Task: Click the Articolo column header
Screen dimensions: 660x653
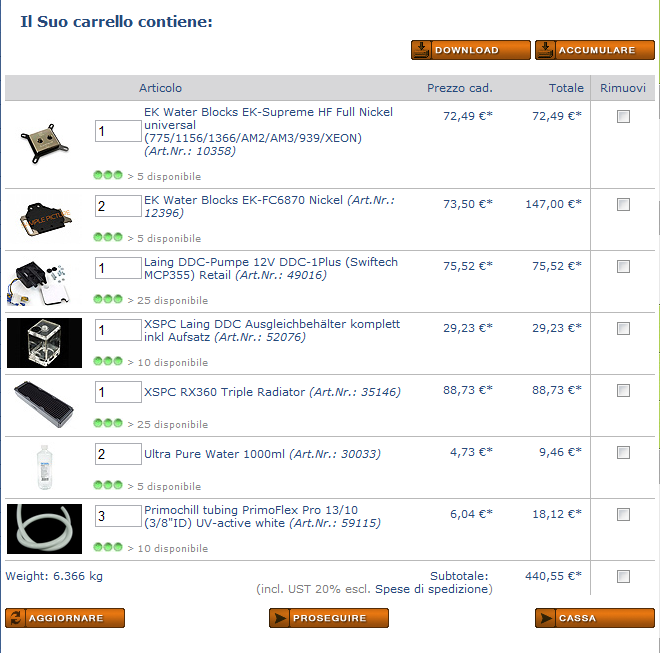Action: (x=160, y=88)
